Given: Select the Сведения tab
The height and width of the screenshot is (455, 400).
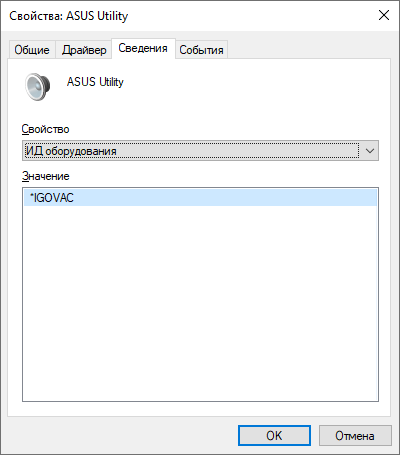Looking at the screenshot, I should tap(143, 48).
